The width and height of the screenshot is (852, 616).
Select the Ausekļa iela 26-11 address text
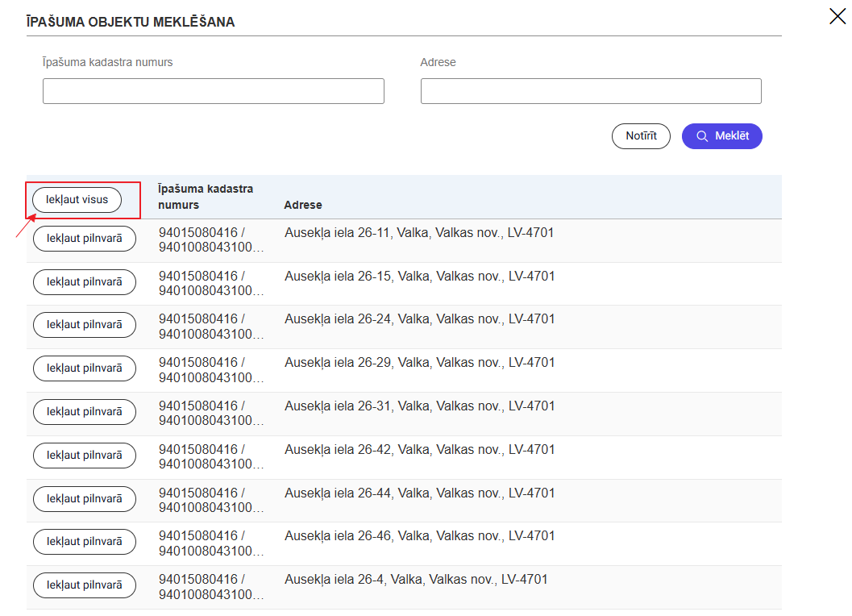pyautogui.click(x=419, y=233)
